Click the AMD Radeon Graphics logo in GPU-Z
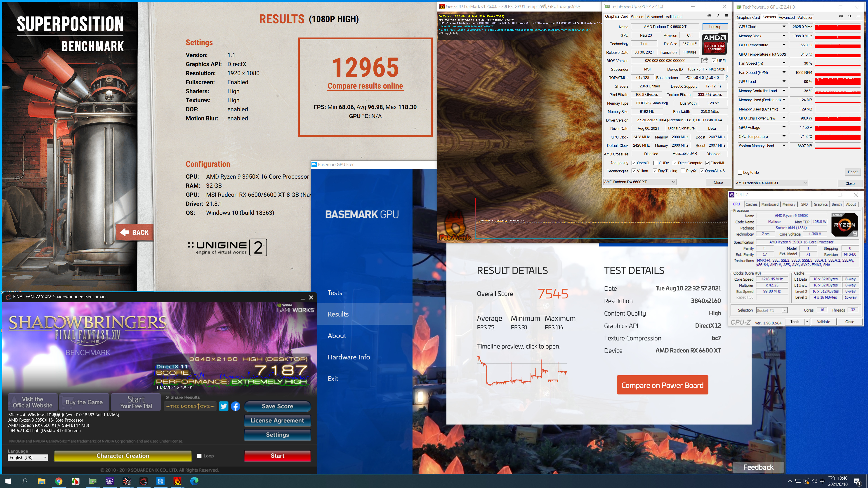Image resolution: width=868 pixels, height=488 pixels. [715, 44]
